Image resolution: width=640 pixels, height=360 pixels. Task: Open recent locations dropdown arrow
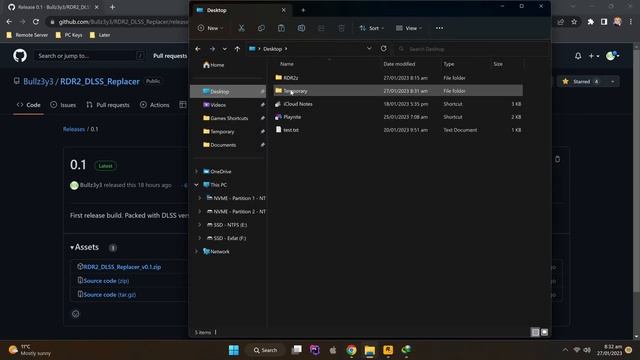224,49
